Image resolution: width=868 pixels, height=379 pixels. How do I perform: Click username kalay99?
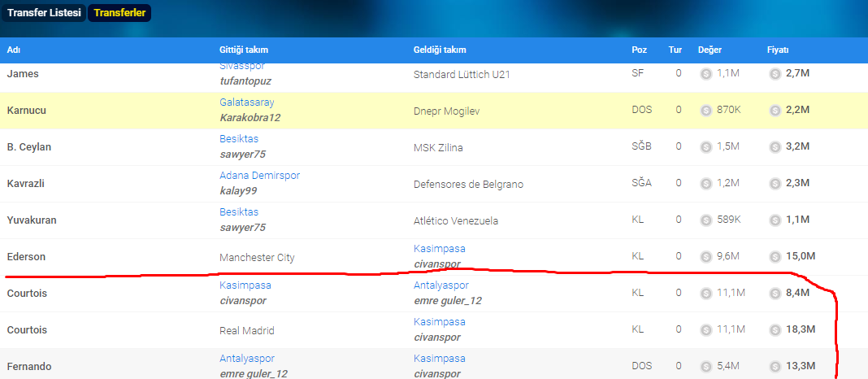click(238, 190)
